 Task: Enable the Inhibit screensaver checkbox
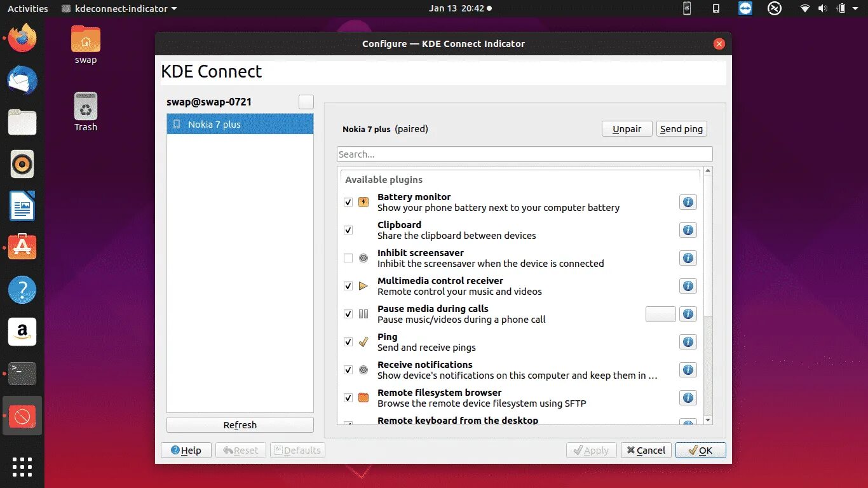tap(348, 258)
